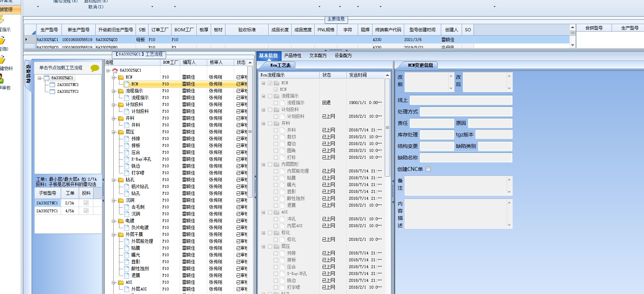The image size is (644, 294).
Task: Click the folder icon for 计划投料 group
Action: pos(121,104)
